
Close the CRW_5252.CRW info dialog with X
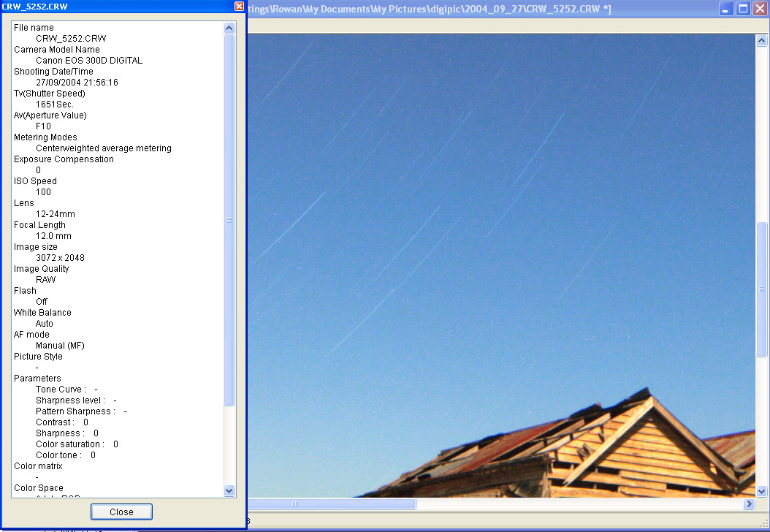239,6
